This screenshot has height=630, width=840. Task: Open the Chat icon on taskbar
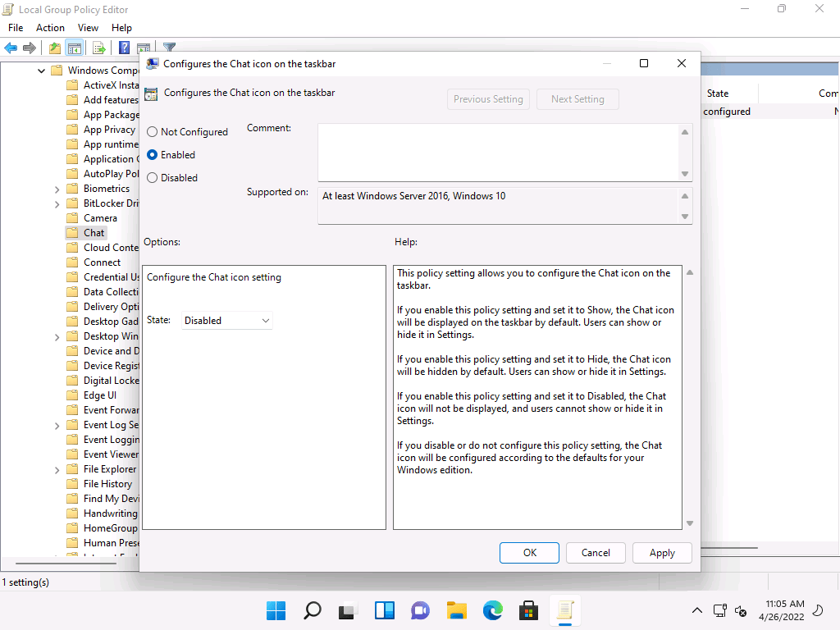[x=420, y=610]
